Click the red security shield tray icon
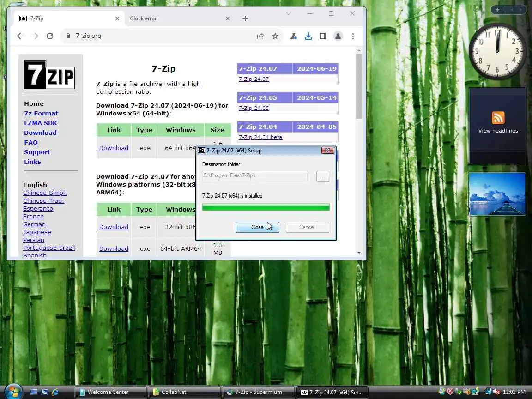The height and width of the screenshot is (399, 532). 450,392
